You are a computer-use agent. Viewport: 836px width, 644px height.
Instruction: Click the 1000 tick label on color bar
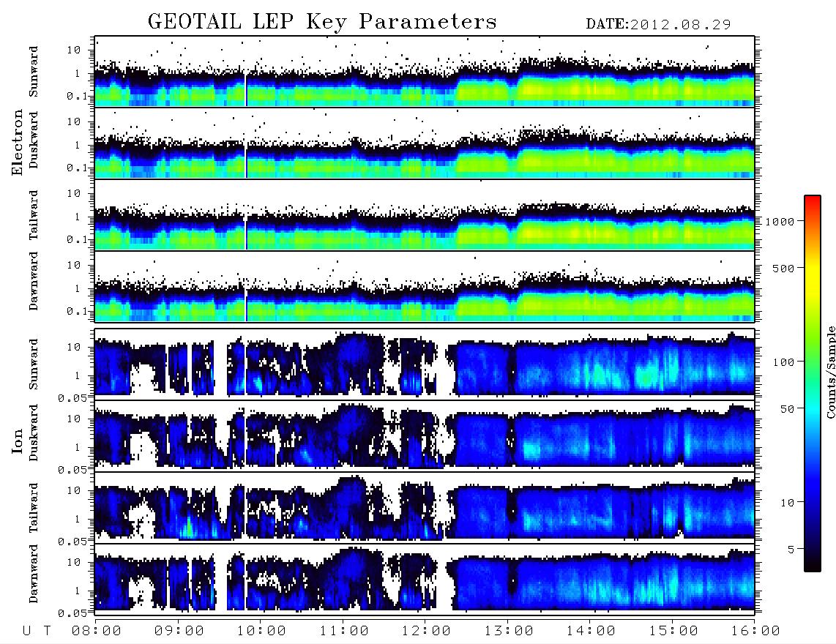(x=780, y=221)
